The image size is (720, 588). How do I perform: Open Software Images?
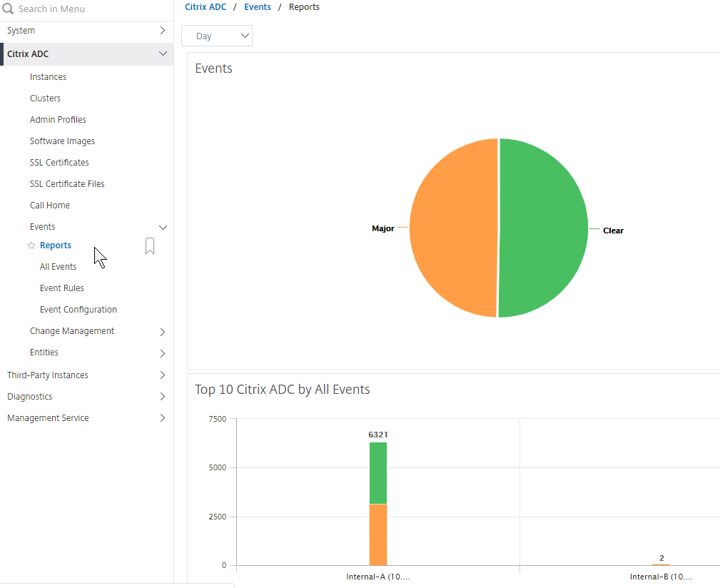(63, 141)
